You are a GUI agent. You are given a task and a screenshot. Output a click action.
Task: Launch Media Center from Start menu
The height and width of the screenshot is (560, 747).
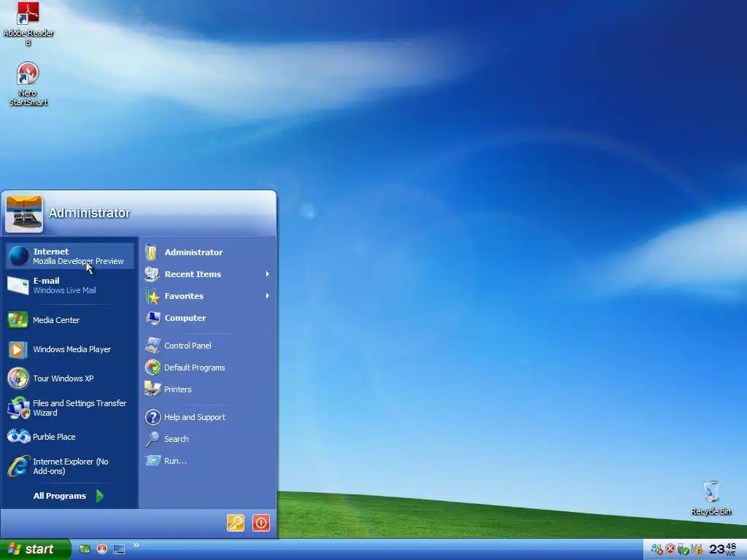tap(70, 320)
